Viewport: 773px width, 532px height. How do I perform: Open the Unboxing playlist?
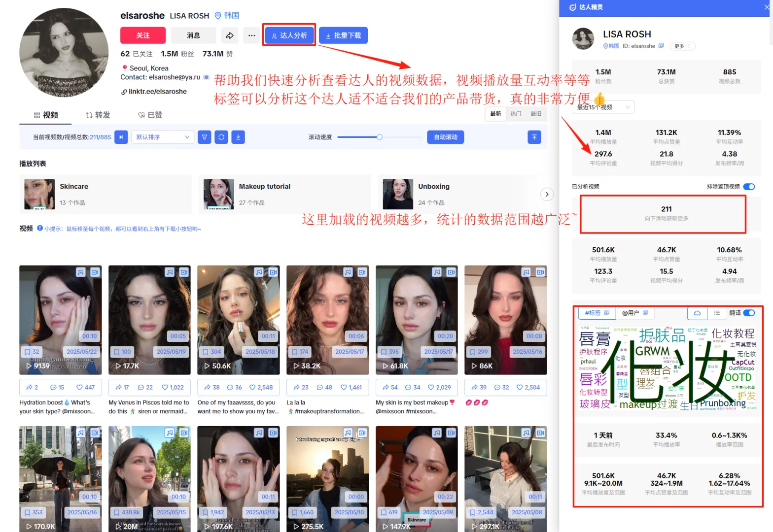pos(458,194)
